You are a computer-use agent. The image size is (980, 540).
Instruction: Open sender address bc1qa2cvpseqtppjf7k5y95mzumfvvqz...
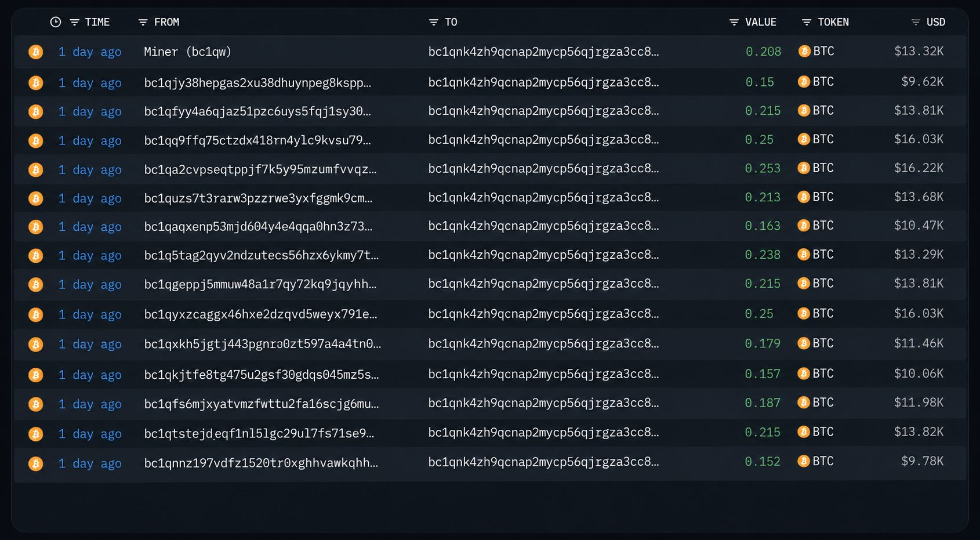260,169
